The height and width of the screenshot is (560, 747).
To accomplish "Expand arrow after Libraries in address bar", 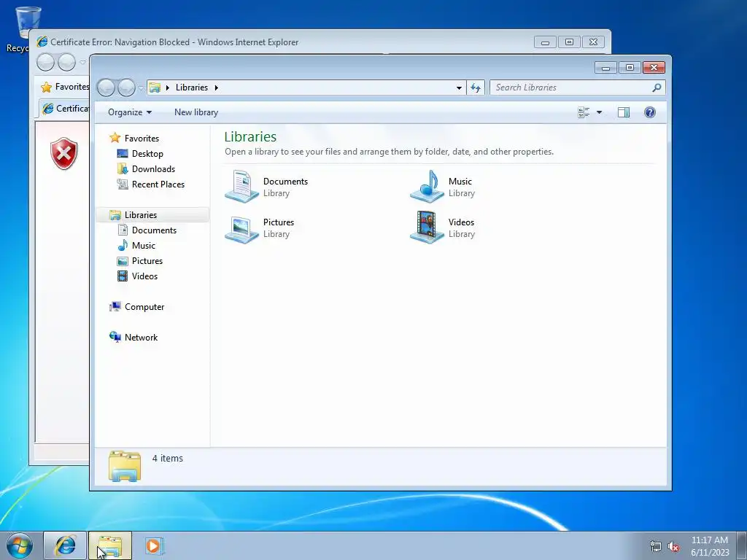I will click(x=216, y=87).
